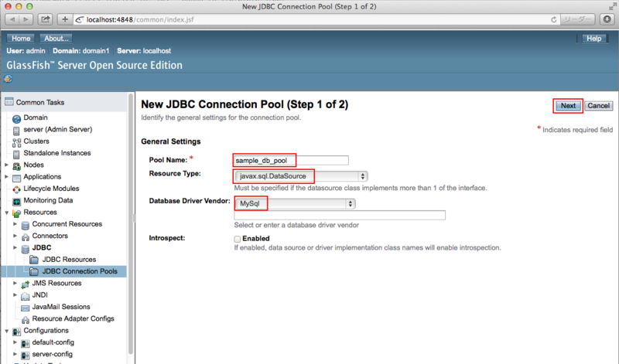Expand Concurrent Resources node
This screenshot has width=619, height=364.
(x=15, y=224)
